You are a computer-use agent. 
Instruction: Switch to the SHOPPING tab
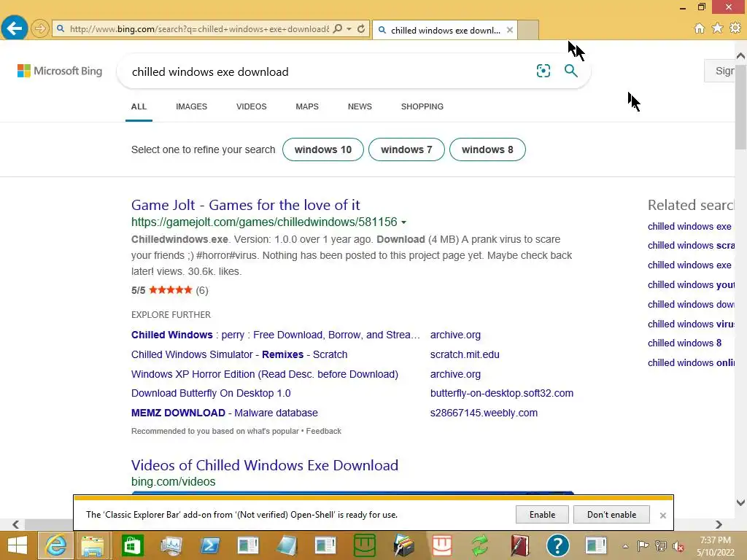coord(422,106)
